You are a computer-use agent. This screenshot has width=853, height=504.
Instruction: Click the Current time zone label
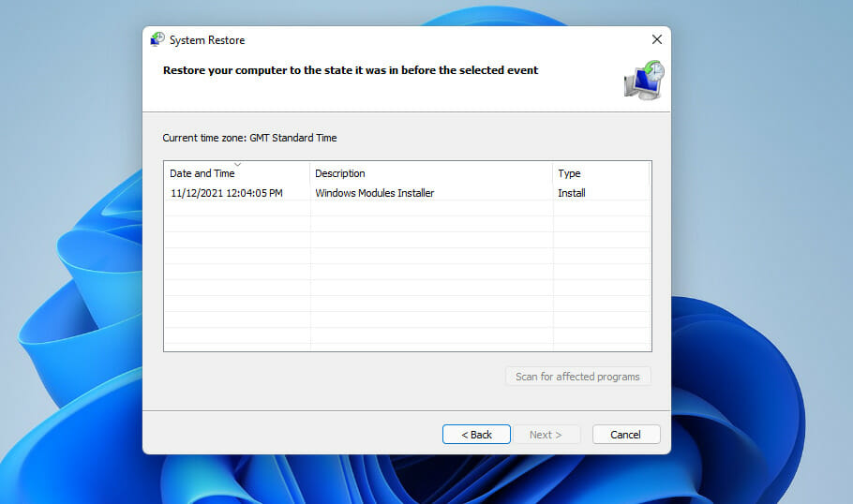(249, 138)
